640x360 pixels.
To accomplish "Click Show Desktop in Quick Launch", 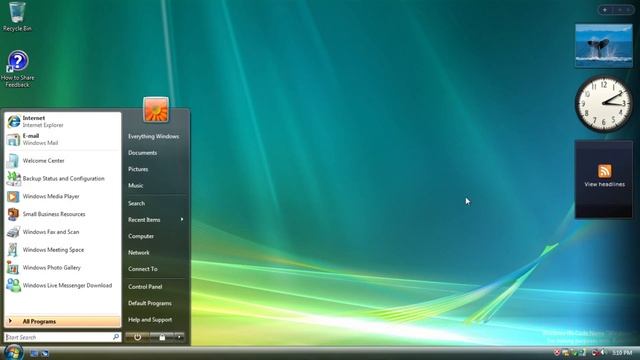I will (34, 353).
